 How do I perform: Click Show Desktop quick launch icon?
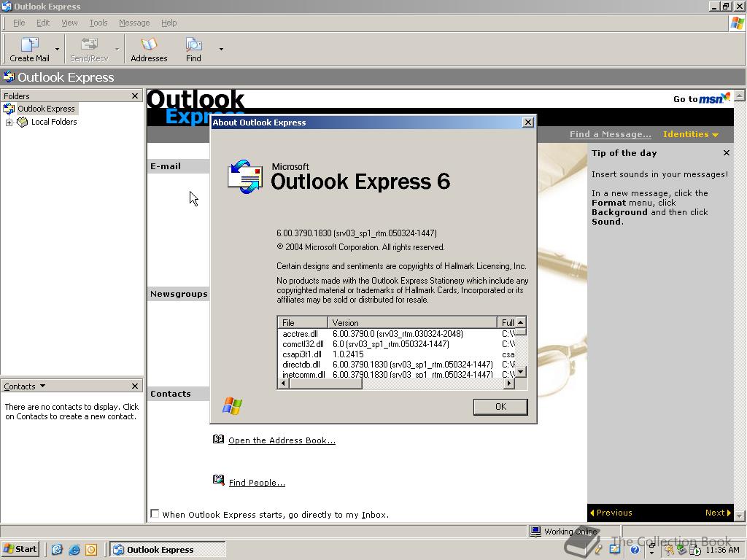tap(57, 550)
